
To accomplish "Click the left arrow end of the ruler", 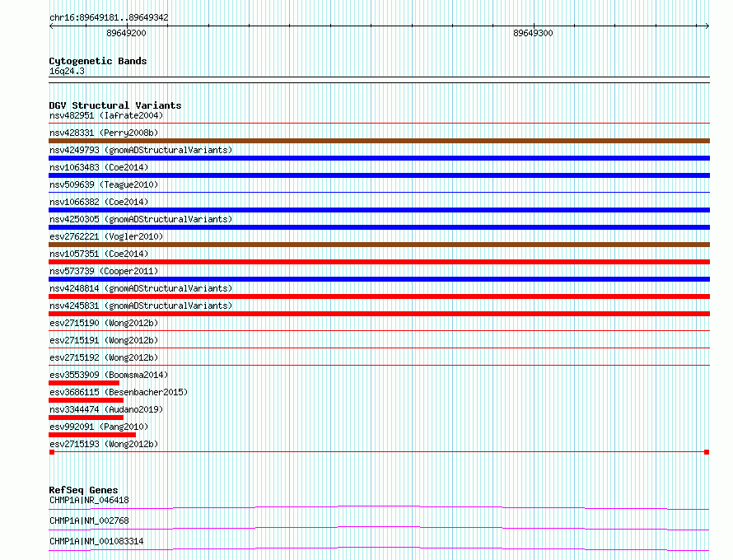I will (x=51, y=26).
